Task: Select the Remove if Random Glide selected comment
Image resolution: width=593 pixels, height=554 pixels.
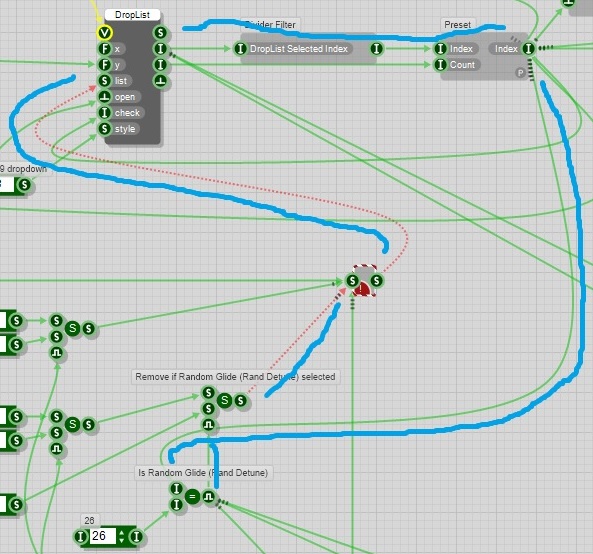Action: click(x=235, y=377)
